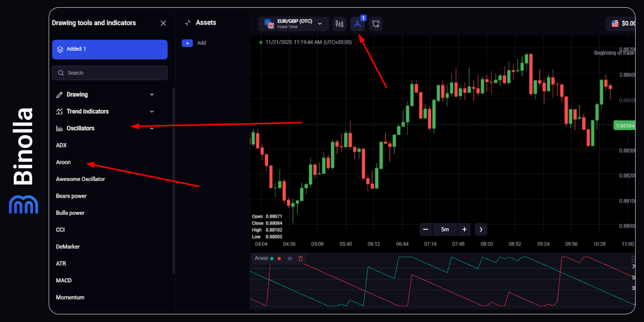Delete Aroon indicator with trash icon
This screenshot has width=644, height=322.
(300, 258)
